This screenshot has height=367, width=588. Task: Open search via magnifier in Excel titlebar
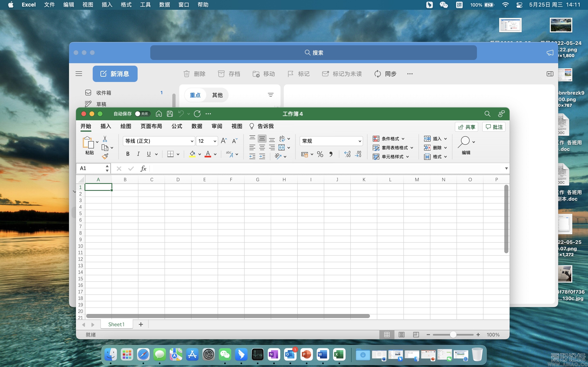click(x=487, y=114)
